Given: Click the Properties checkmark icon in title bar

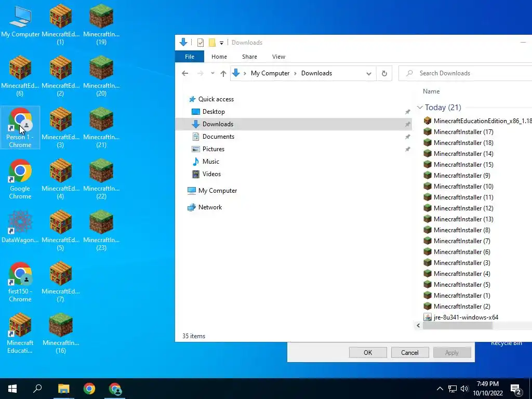Looking at the screenshot, I should pos(201,43).
